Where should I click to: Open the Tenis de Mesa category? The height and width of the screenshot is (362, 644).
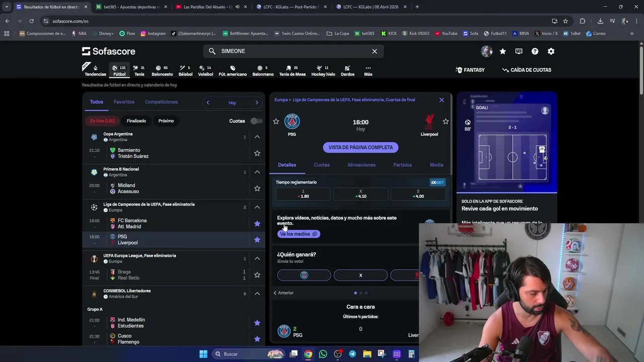[292, 71]
